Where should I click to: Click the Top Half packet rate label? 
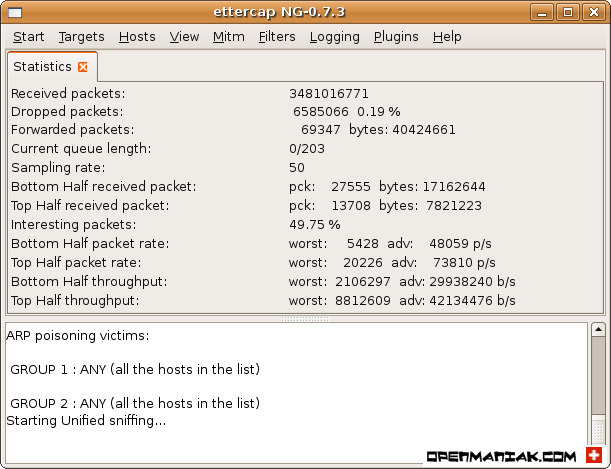pos(76,263)
